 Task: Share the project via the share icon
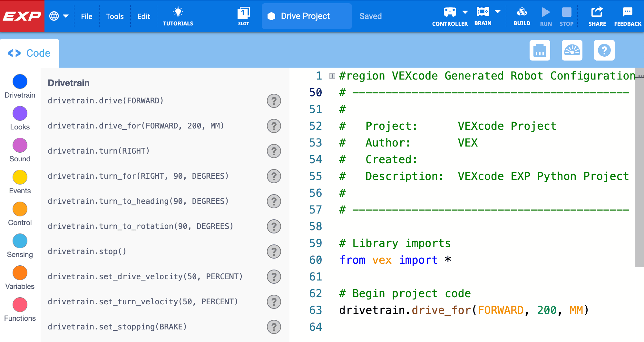[x=597, y=12]
